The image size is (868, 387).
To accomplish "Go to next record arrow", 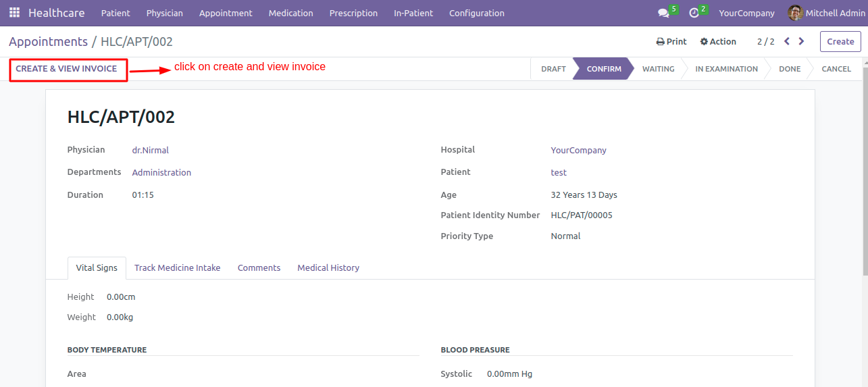I will pos(801,41).
